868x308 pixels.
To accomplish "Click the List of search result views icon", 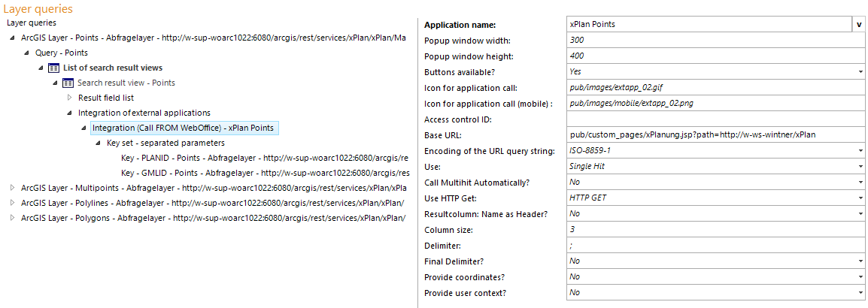I will [53, 68].
